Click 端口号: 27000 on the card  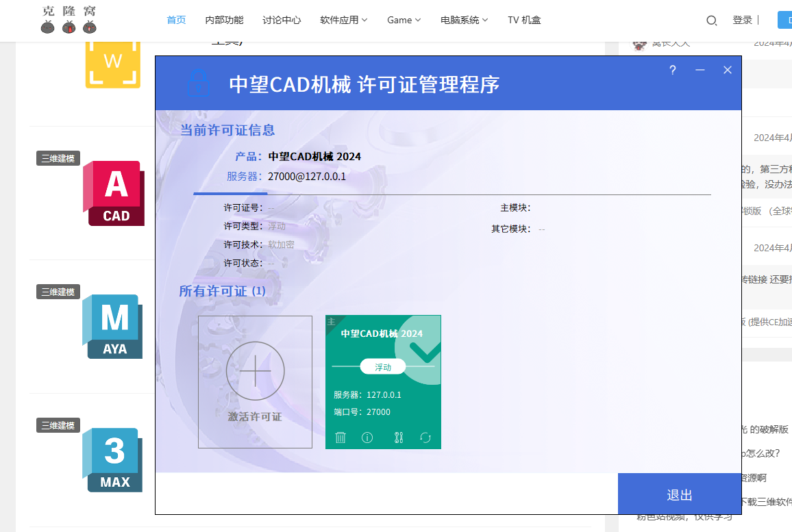(362, 412)
